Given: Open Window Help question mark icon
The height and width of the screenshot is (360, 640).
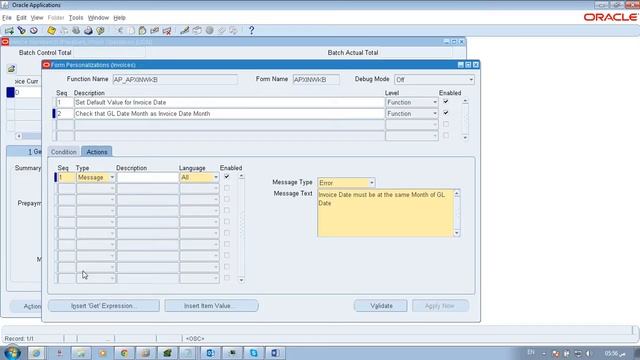Looking at the screenshot, I should (x=251, y=31).
